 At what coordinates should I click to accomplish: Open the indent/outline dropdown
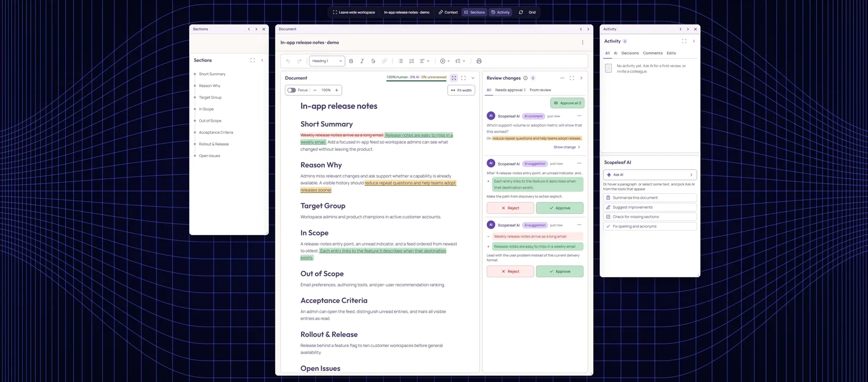click(x=460, y=61)
